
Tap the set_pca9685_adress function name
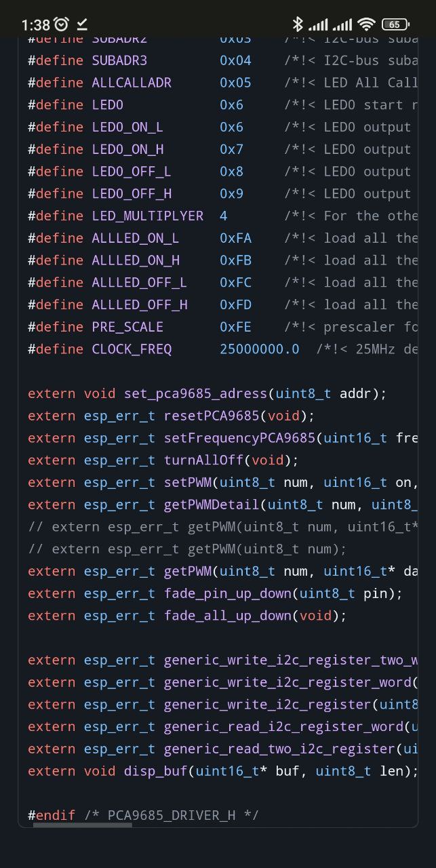coord(195,393)
